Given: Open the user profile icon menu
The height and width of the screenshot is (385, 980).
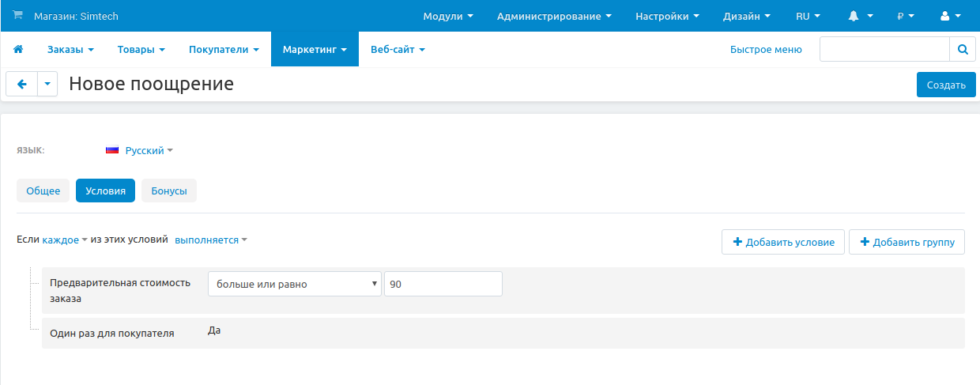Looking at the screenshot, I should [950, 16].
